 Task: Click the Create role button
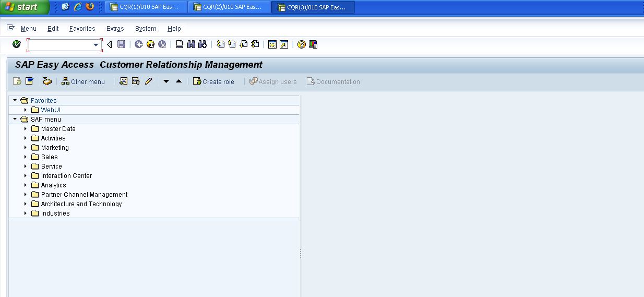(214, 81)
